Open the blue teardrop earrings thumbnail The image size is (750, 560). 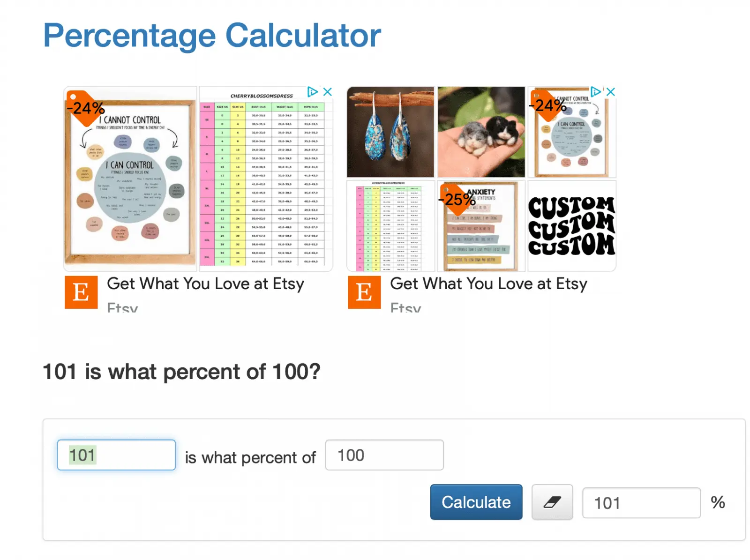point(390,132)
